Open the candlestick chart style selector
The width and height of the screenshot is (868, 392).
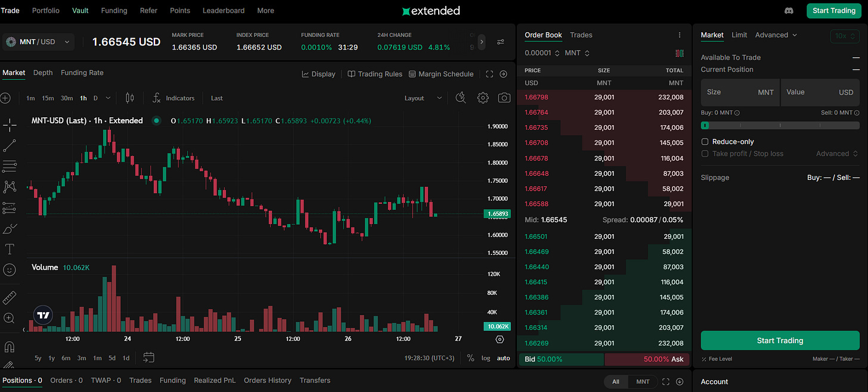tap(130, 98)
